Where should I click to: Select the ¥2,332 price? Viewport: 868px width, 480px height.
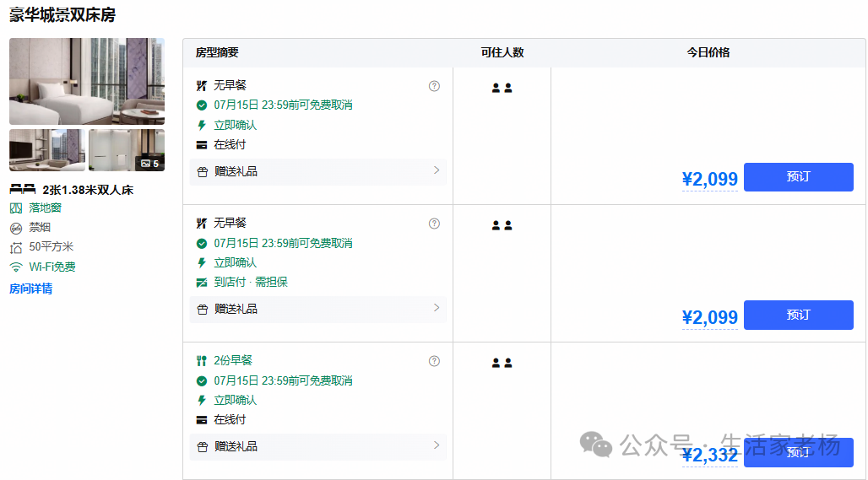click(710, 456)
